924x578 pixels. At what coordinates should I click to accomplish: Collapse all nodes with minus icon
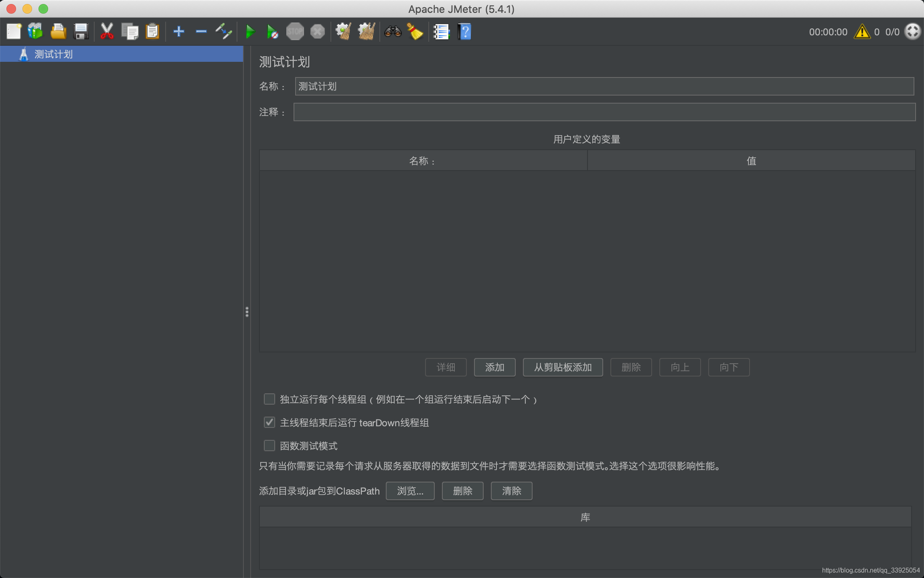click(201, 31)
